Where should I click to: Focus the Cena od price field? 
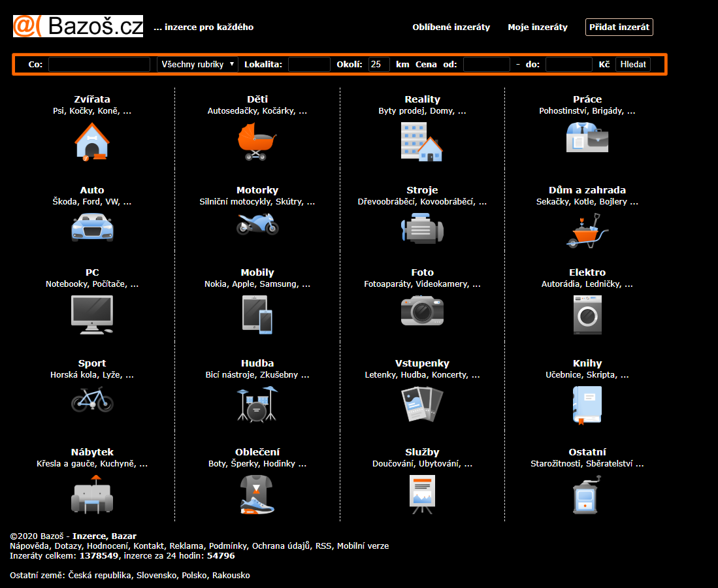486,64
